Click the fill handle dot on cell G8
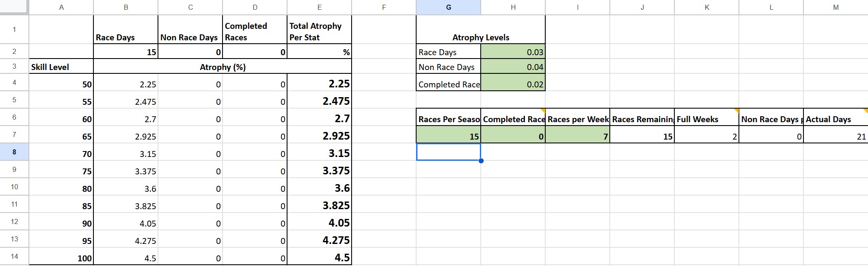 pyautogui.click(x=481, y=160)
